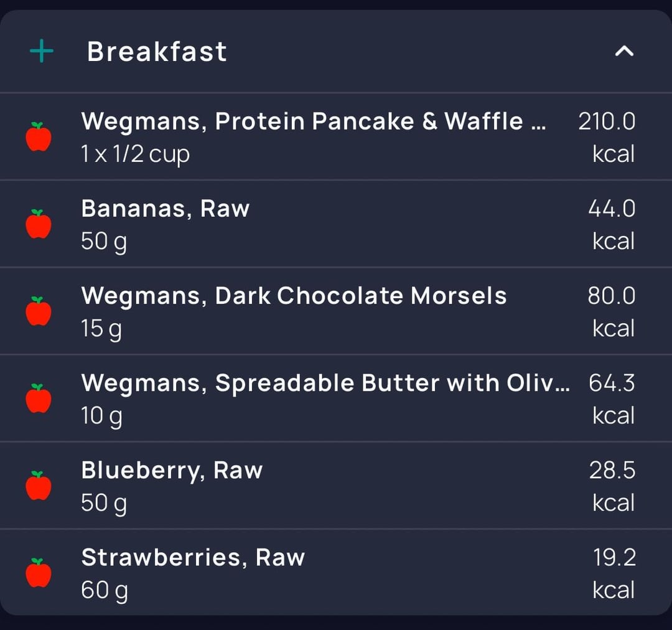Click the apple icon next to Strawberries, Raw
672x630 pixels.
[x=39, y=573]
